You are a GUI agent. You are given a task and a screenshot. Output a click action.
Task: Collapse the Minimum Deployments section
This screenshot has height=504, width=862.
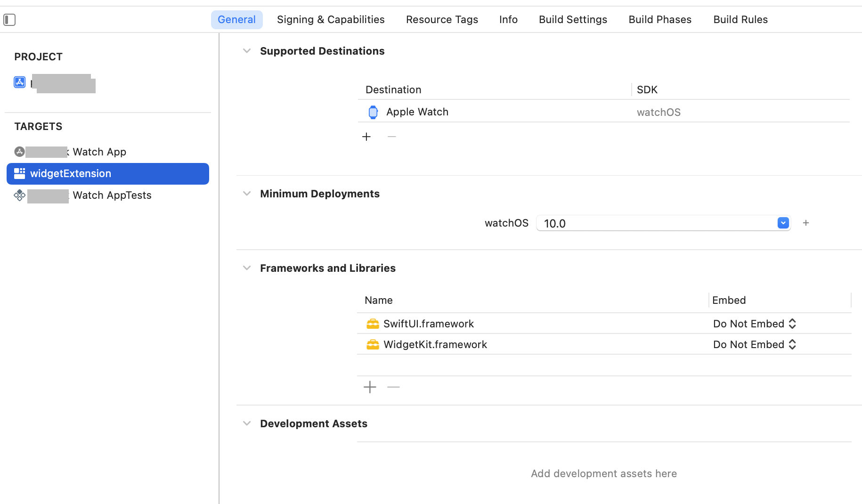point(247,194)
